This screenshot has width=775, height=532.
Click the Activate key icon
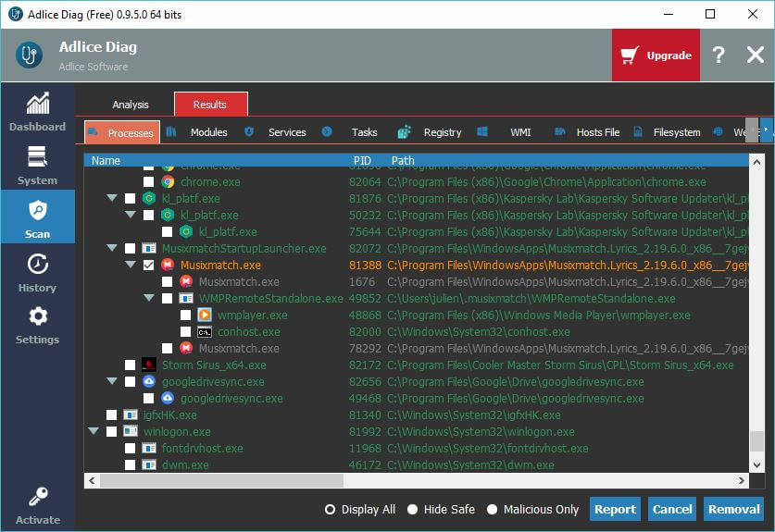point(37,498)
